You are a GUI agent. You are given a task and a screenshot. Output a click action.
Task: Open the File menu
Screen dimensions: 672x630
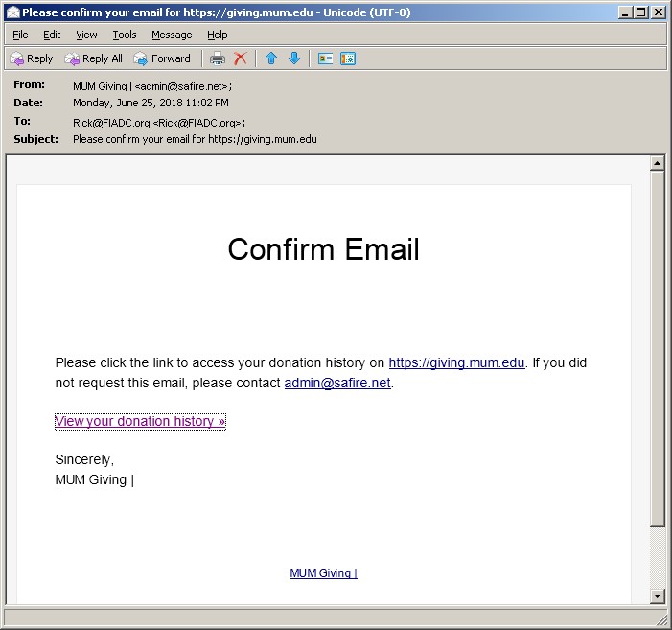pyautogui.click(x=20, y=35)
